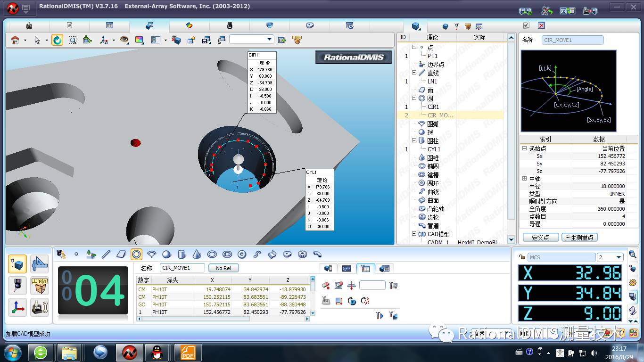Open the probe setup panel icon
Viewport: 644px width, 362px height.
click(17, 264)
